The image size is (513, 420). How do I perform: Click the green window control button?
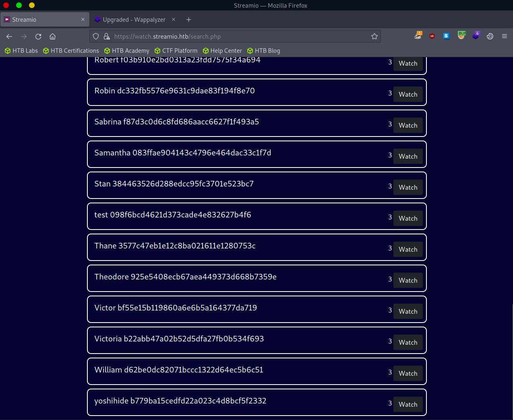coord(19,5)
